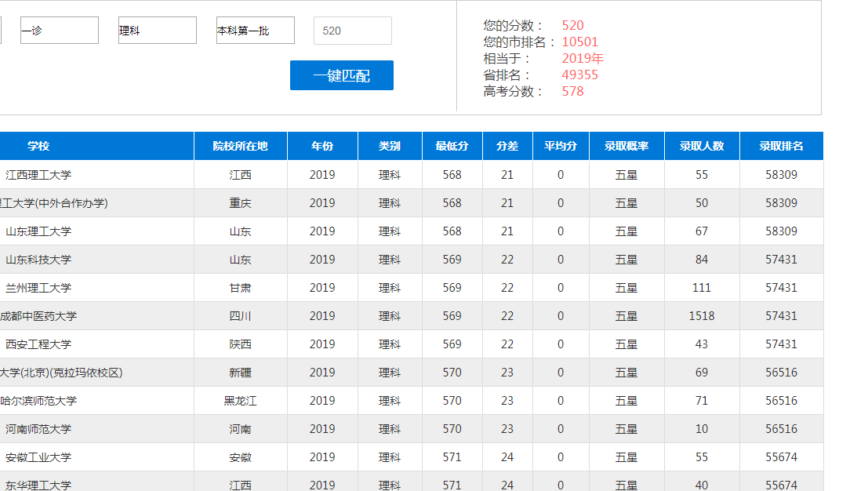Select the 成都中医药大学 row
868x491 pixels.
pyautogui.click(x=38, y=316)
